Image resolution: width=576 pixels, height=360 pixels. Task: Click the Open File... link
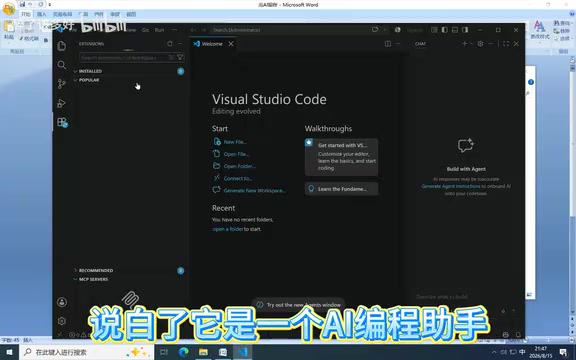236,154
